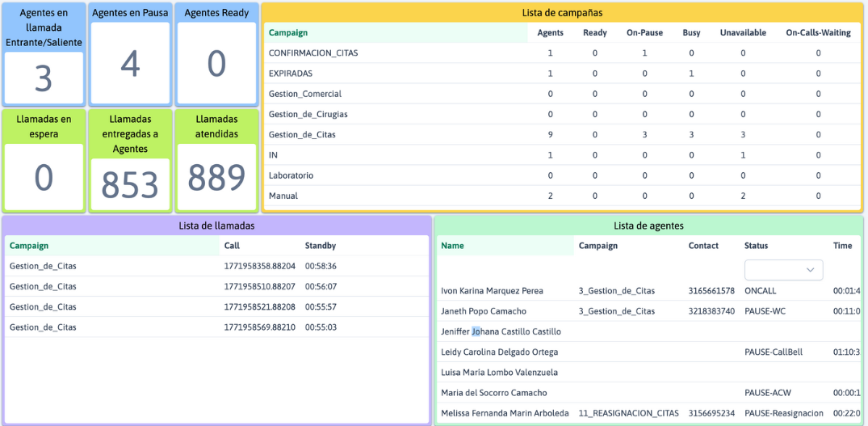Click contact number 3218383740
This screenshot has height=426, width=868.
click(x=711, y=311)
